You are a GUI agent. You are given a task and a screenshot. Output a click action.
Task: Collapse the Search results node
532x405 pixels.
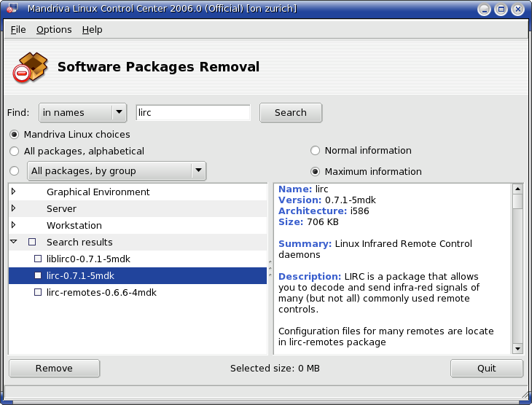14,242
